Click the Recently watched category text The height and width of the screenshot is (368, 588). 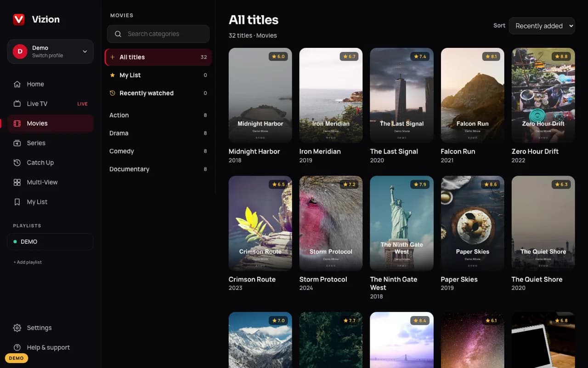[x=147, y=93]
